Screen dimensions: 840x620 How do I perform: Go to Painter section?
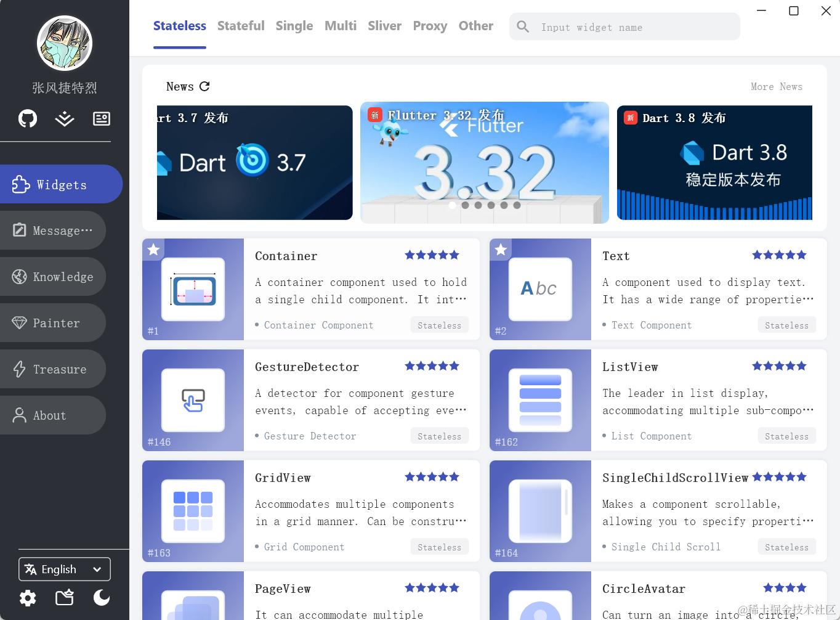coord(53,323)
